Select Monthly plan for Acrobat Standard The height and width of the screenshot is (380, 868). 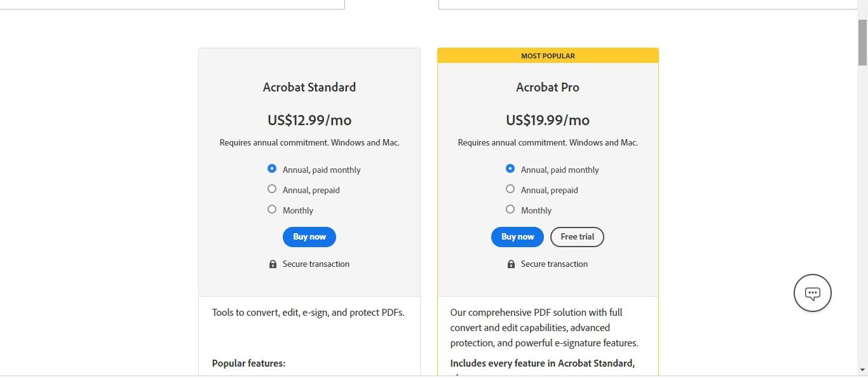point(272,209)
